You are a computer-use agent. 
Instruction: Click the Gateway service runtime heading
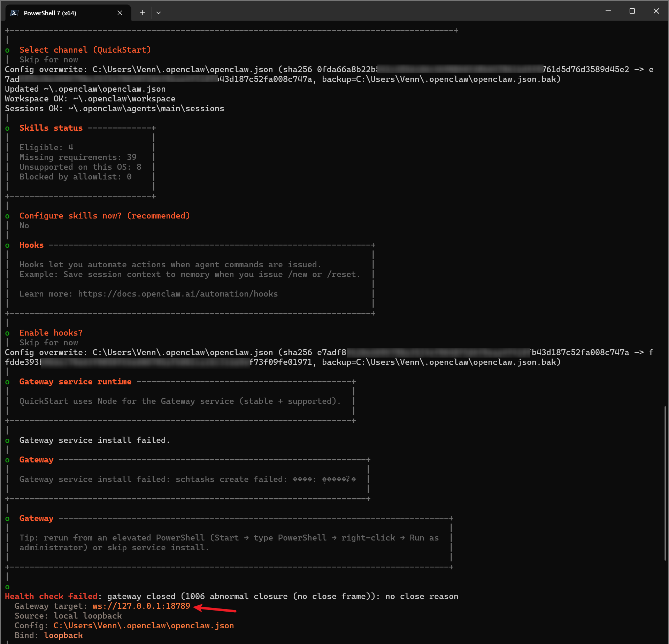coord(75,382)
